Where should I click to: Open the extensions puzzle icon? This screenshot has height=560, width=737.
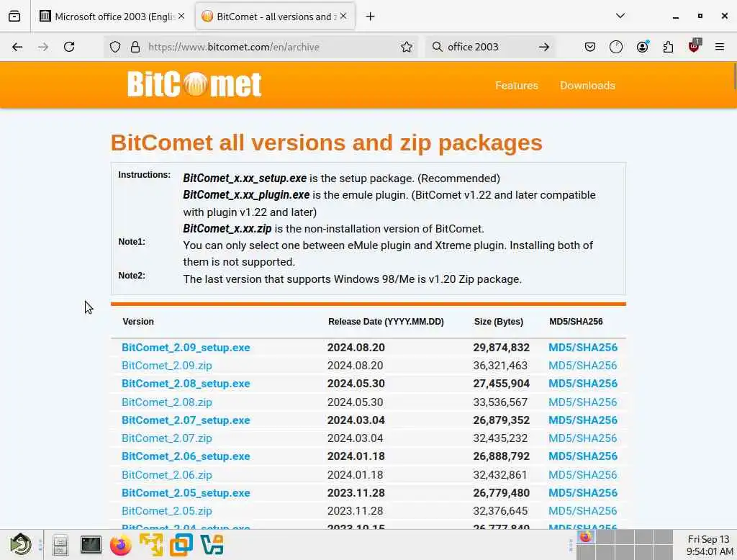click(x=668, y=47)
